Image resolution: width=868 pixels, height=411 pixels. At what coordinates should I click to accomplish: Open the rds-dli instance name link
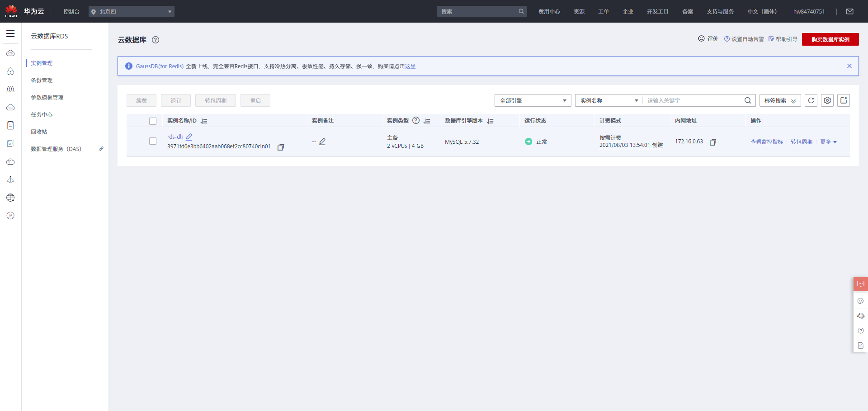[x=175, y=137]
